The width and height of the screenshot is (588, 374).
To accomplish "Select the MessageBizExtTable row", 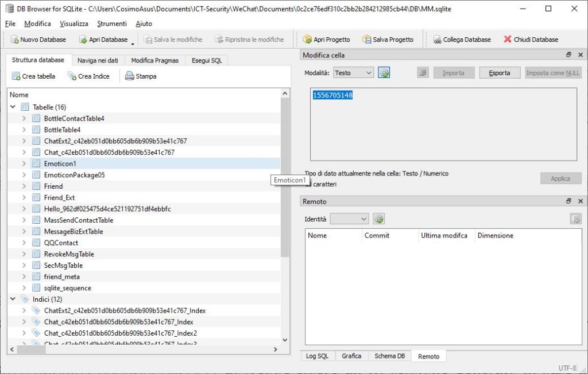I will coord(73,231).
